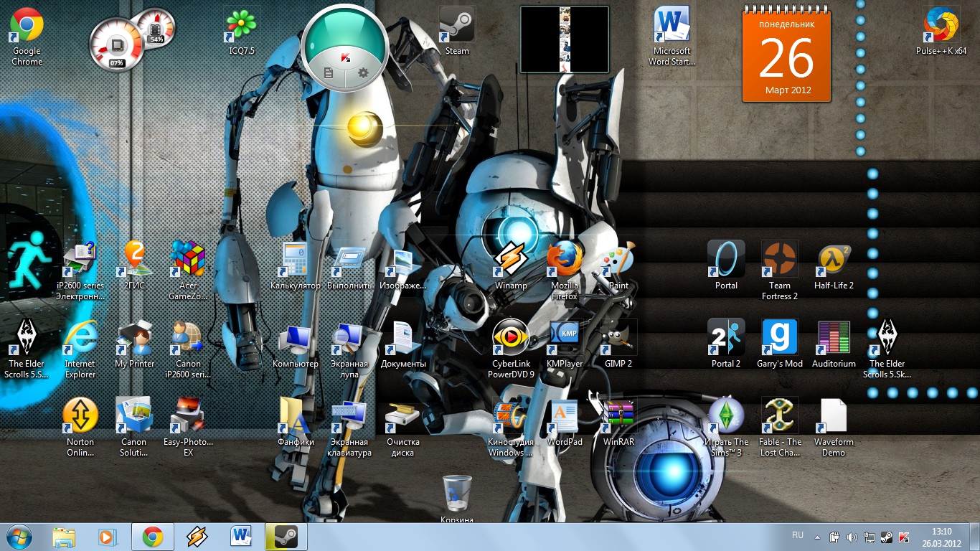Open the Internet Explorer desktop shortcut
Screen dimensions: 980x551
tap(80, 349)
